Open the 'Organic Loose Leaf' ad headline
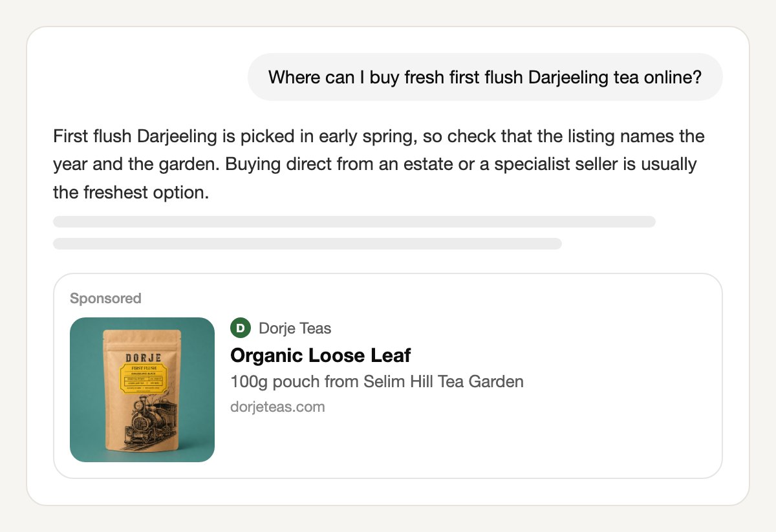 [321, 355]
